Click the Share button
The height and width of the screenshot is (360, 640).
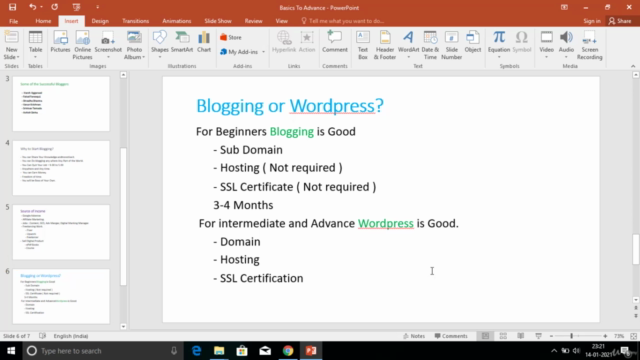620,21
